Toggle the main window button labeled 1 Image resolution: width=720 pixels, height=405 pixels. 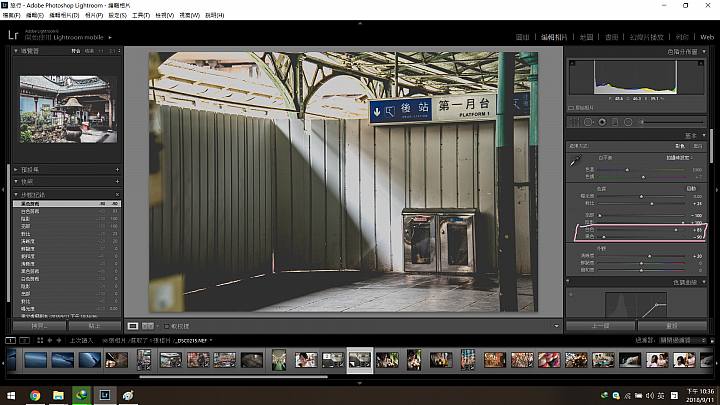[11, 340]
